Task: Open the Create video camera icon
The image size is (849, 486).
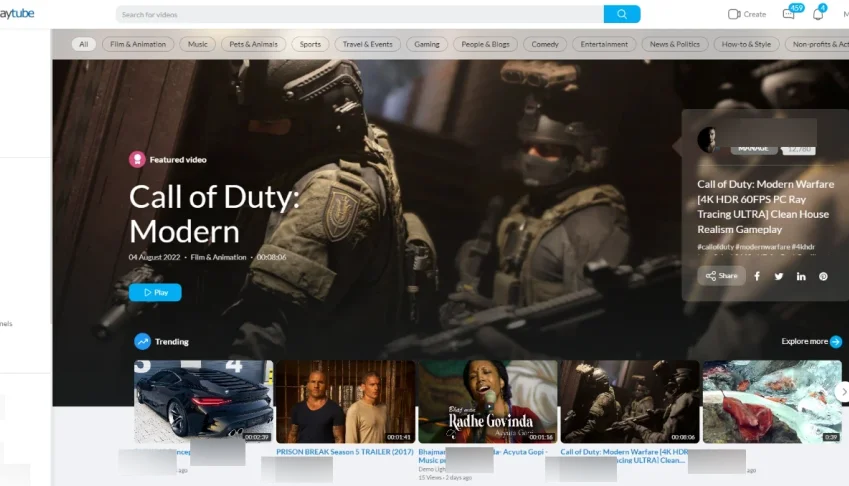Action: click(x=734, y=14)
